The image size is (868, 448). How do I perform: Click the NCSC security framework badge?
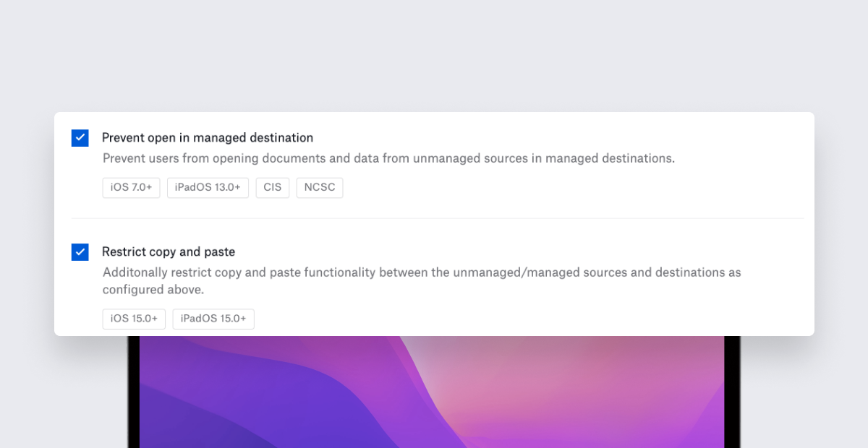click(319, 187)
